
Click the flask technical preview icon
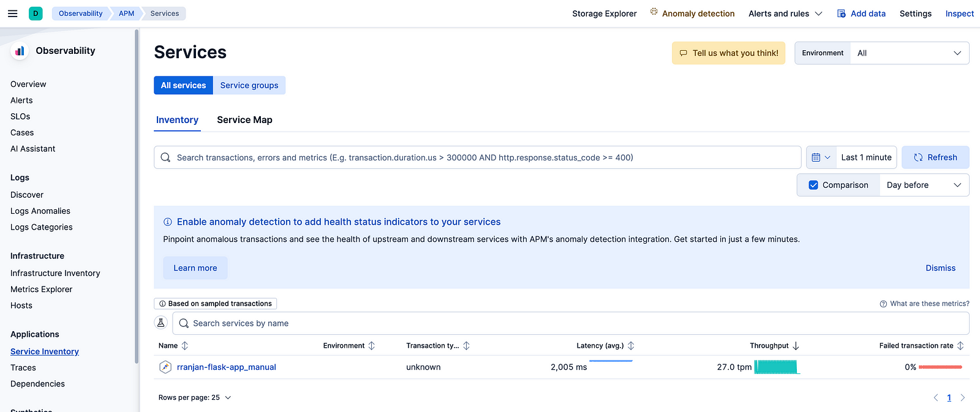pyautogui.click(x=161, y=323)
